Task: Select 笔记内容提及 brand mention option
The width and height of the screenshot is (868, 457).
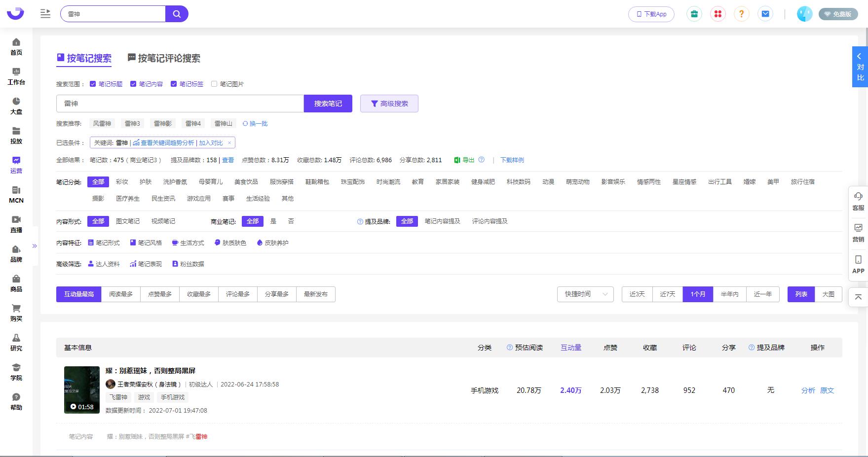Action: click(x=443, y=221)
